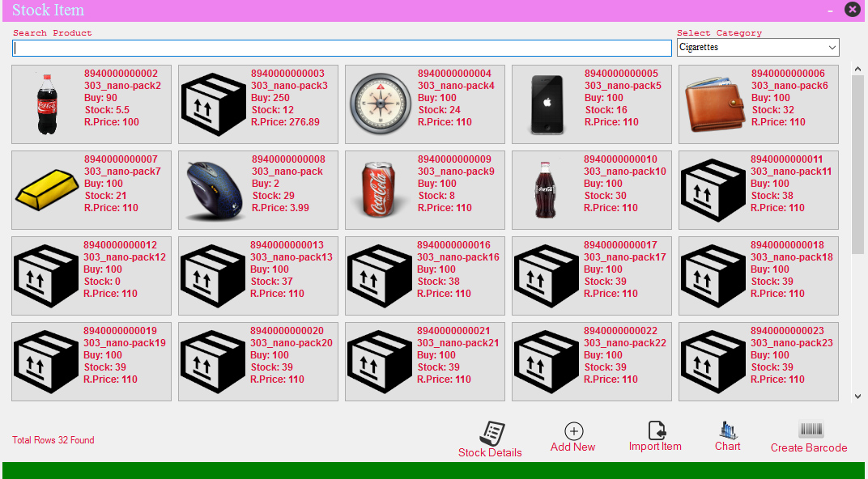Click Stock: 5.5 on 303_nano-pack2
868x479 pixels.
click(107, 110)
